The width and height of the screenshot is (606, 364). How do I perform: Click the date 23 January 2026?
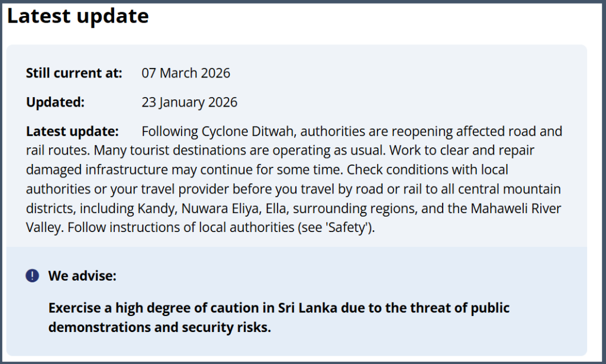[x=189, y=102]
